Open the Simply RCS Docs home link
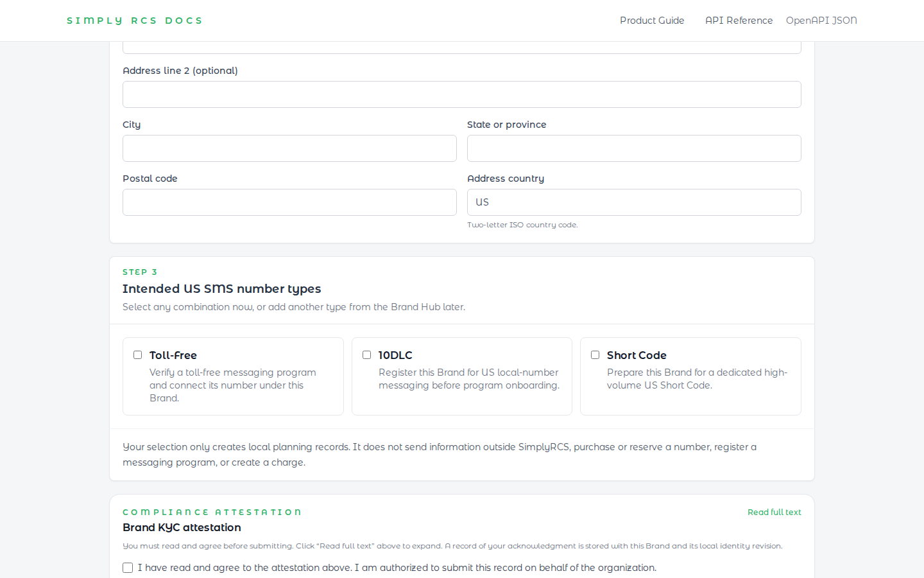 tap(134, 21)
